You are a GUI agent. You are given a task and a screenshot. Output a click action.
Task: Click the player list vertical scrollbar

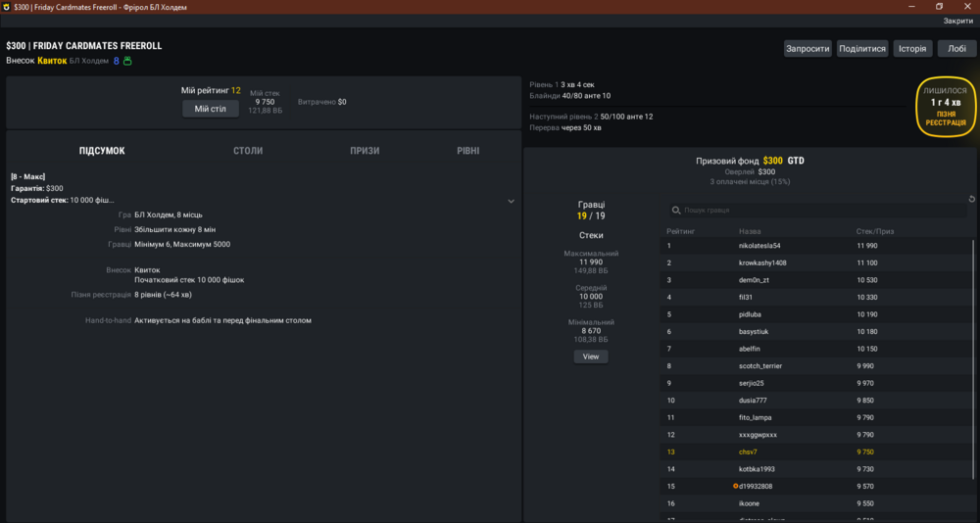(x=972, y=359)
